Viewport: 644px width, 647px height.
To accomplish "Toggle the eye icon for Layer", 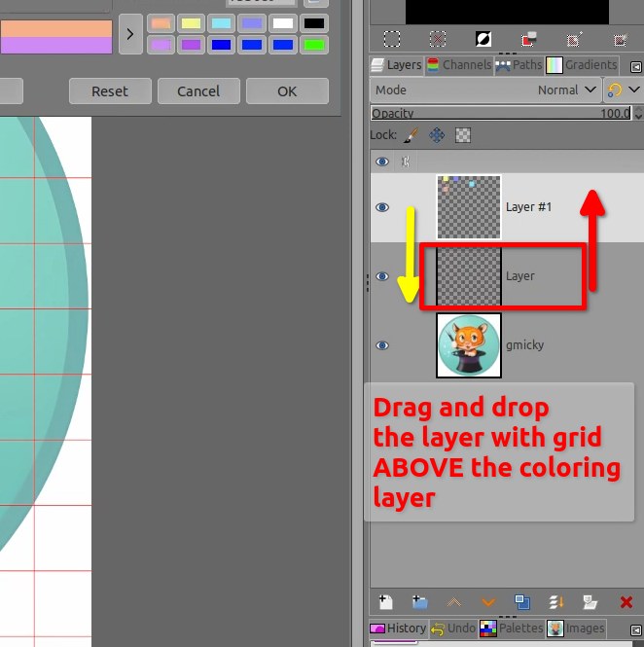I will [382, 276].
